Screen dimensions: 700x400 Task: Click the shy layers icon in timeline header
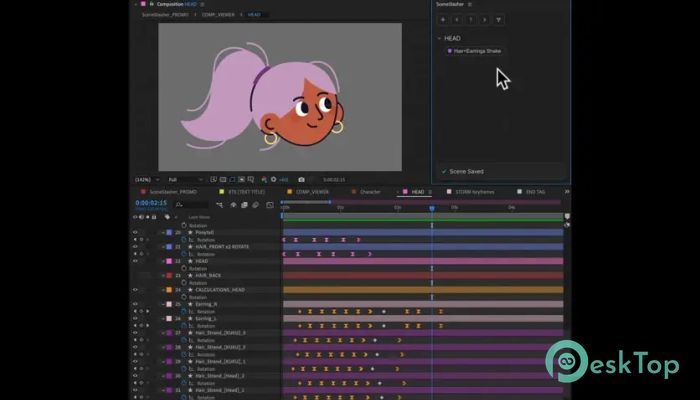point(233,205)
